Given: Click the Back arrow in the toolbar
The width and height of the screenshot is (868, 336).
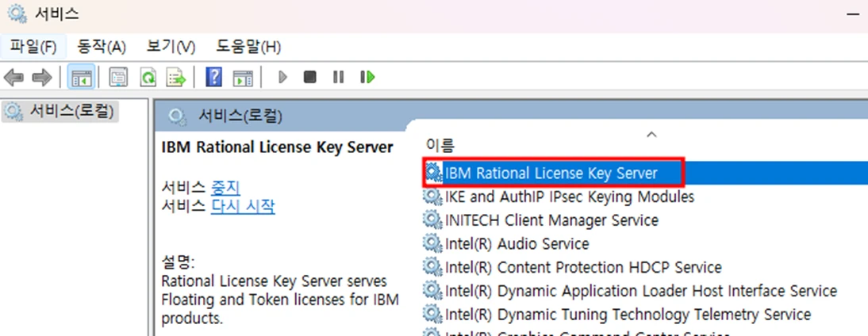Looking at the screenshot, I should (x=13, y=78).
